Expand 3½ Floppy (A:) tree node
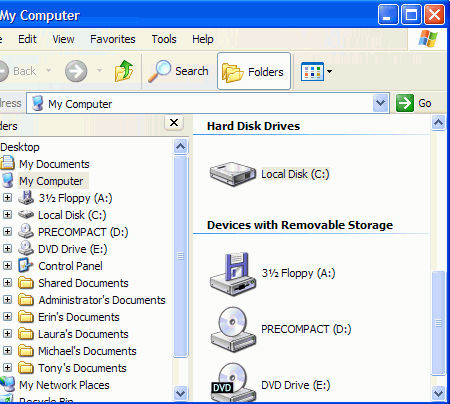 [x=7, y=198]
